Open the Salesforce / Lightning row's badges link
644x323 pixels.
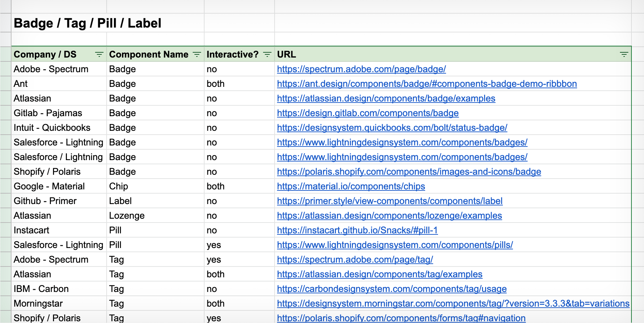(402, 157)
